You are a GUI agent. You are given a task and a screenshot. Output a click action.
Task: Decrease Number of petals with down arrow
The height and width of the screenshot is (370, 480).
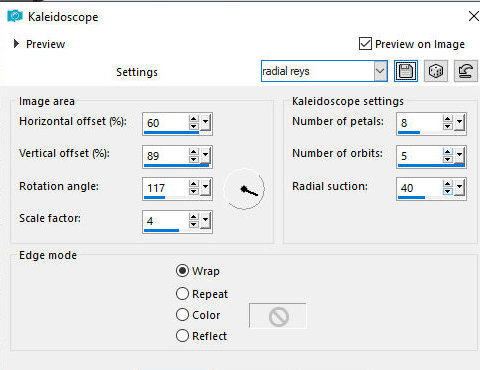tap(448, 127)
